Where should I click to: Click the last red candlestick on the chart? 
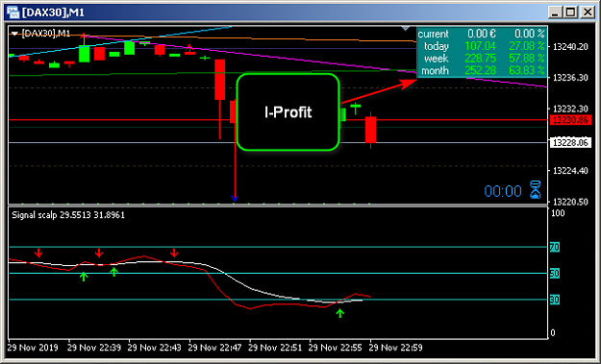(x=370, y=130)
